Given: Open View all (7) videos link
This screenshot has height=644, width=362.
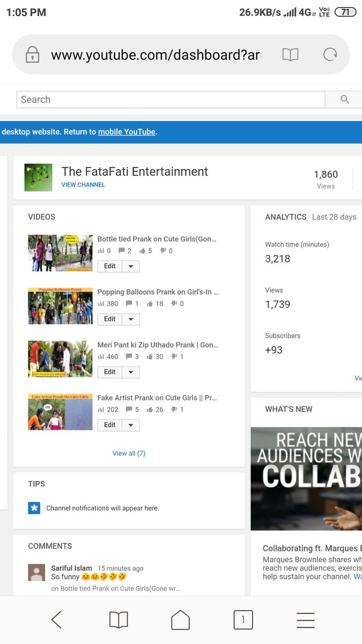Looking at the screenshot, I should 129,453.
